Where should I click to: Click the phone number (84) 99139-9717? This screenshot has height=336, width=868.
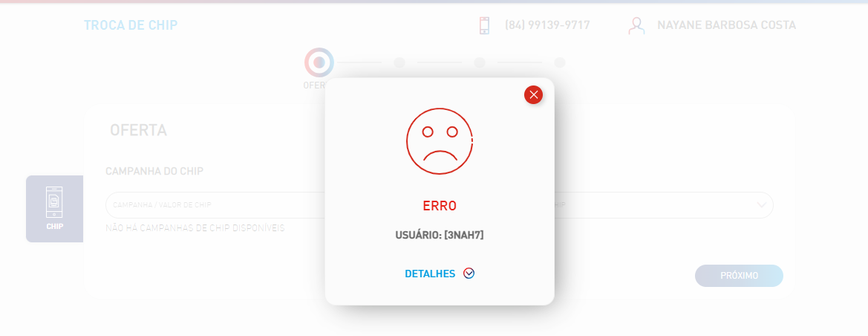pos(547,25)
